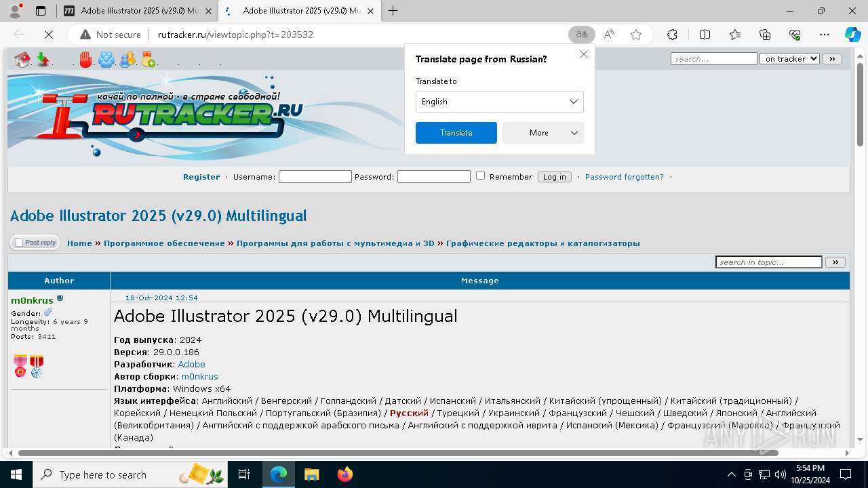Click the registered mark icon beside m0nkrus
Screen dimensions: 868x488
(x=60, y=298)
